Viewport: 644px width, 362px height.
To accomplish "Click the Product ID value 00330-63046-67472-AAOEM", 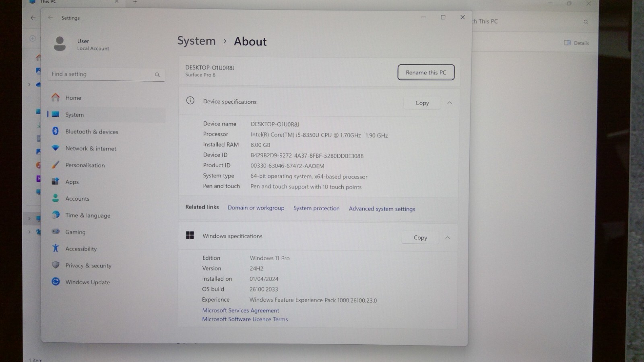I will (x=287, y=166).
